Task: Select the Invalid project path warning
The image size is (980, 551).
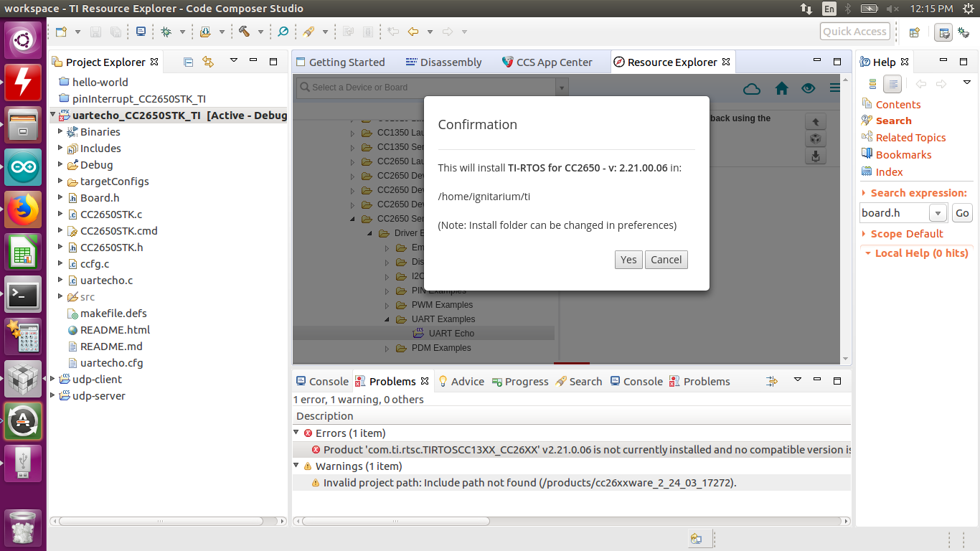Action: [x=572, y=483]
